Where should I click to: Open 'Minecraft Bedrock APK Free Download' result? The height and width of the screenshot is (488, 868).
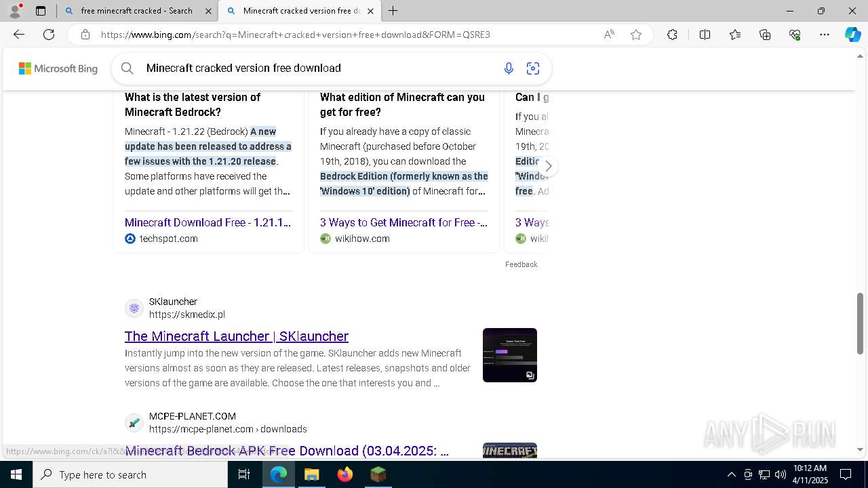(287, 451)
